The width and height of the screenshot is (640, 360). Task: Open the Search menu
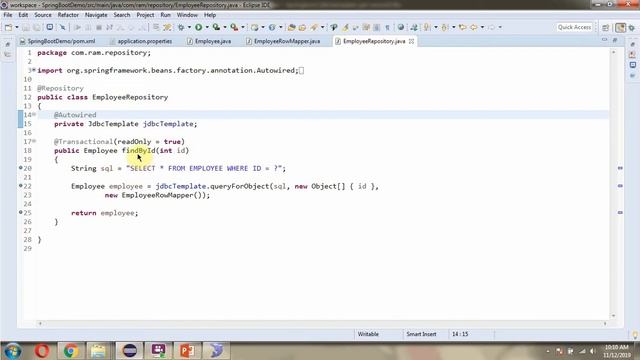point(122,15)
